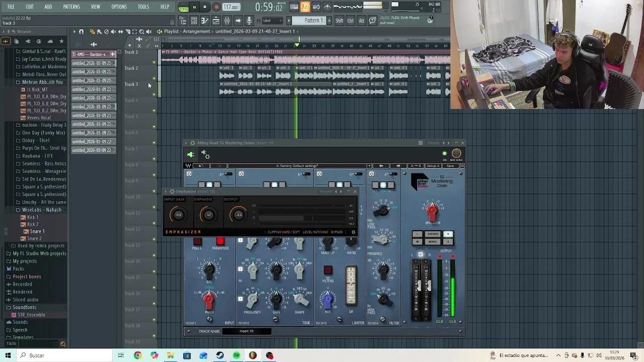Expand My FL Studio Web projects folder

(x=36, y=253)
